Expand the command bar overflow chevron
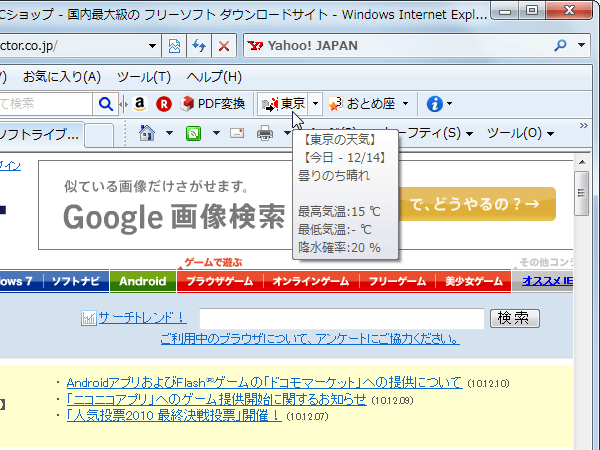This screenshot has width=600, height=450. click(x=584, y=126)
